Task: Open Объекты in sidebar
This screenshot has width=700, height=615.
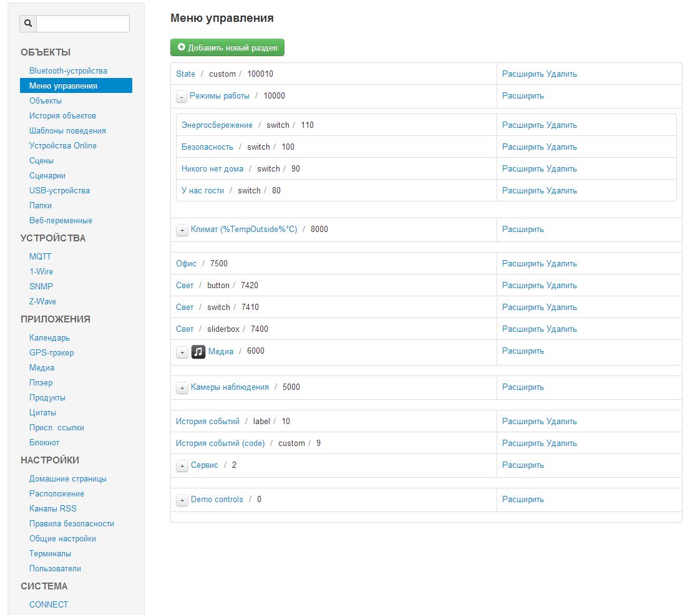Action: click(46, 100)
